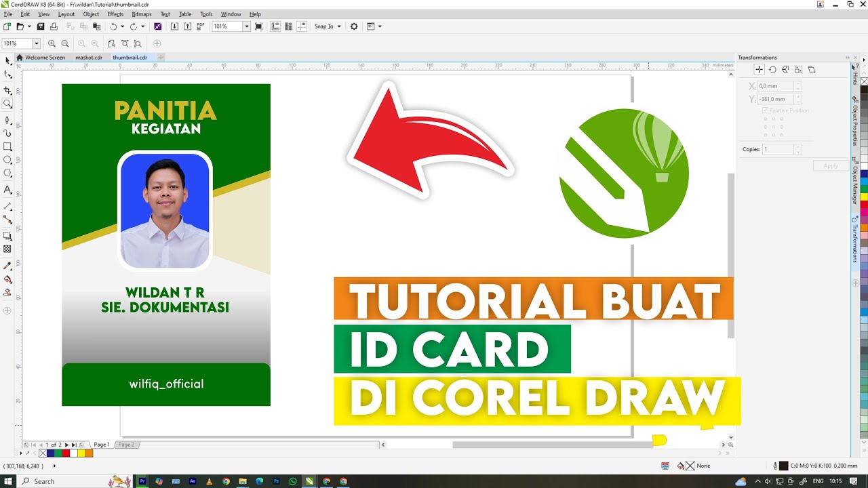Image resolution: width=868 pixels, height=488 pixels.
Task: Choose Scale and Mirror in Transformations
Action: point(785,70)
